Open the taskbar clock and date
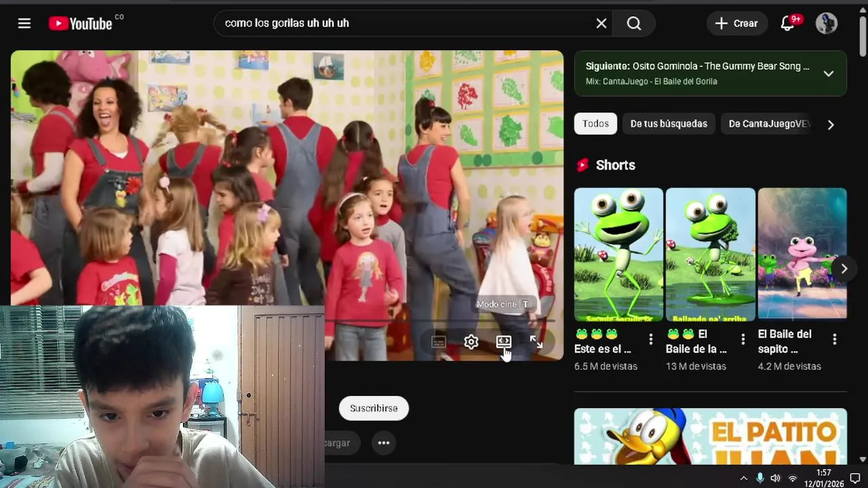 pyautogui.click(x=824, y=478)
